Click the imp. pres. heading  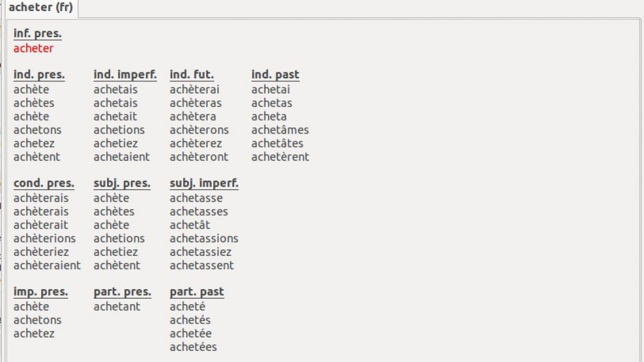(x=40, y=292)
